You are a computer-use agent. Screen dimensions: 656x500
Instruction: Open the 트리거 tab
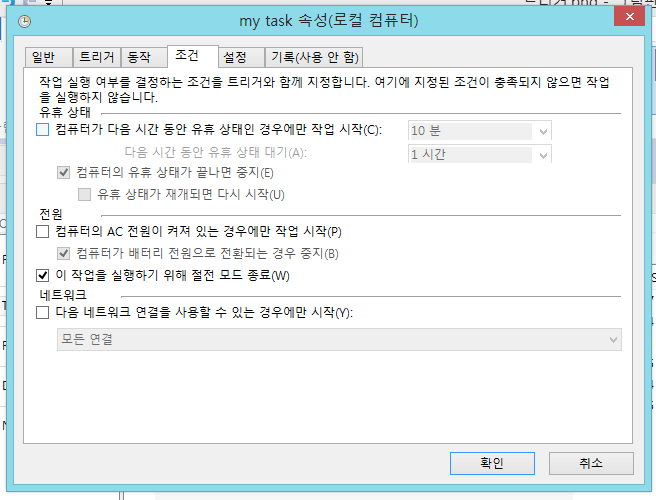tap(97, 57)
